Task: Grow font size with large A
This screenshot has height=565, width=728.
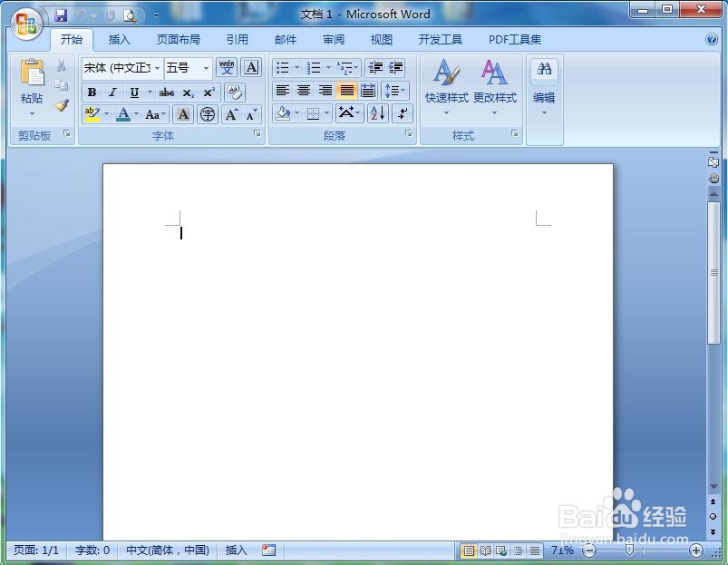Action: (231, 113)
